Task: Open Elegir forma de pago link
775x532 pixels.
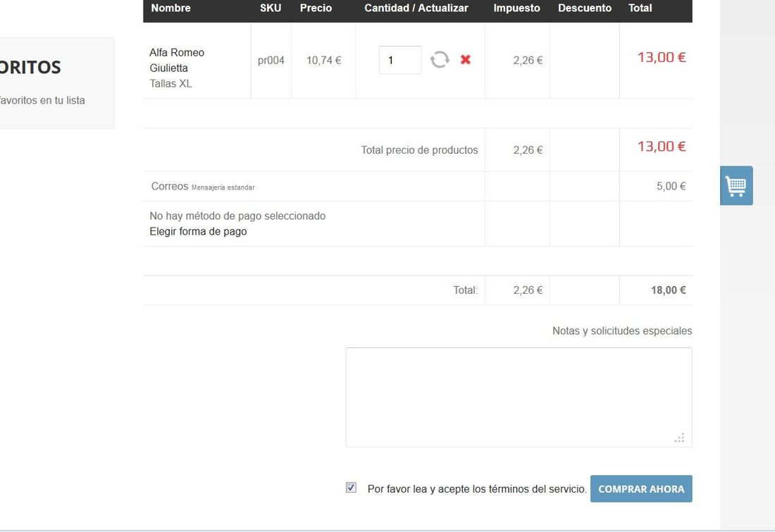Action: click(198, 231)
